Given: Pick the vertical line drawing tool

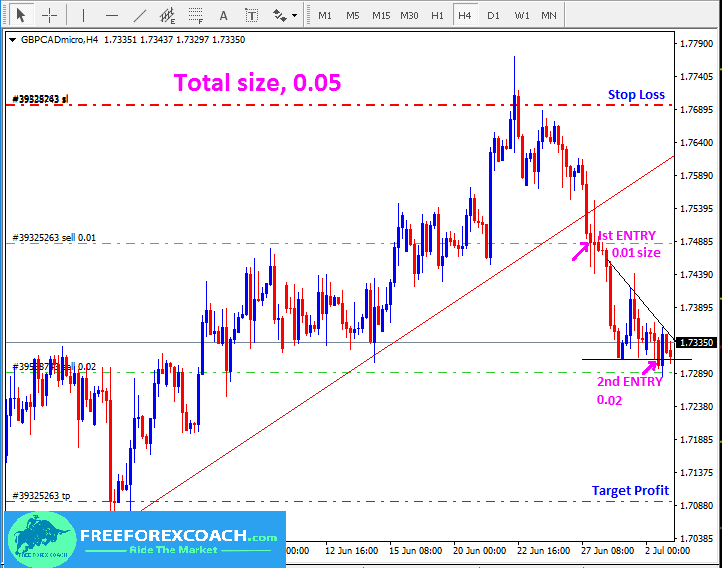Looking at the screenshot, I should click(x=83, y=15).
